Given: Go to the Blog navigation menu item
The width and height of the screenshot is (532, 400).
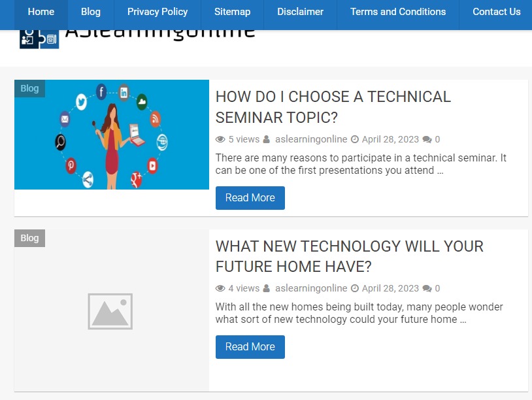Looking at the screenshot, I should (91, 12).
